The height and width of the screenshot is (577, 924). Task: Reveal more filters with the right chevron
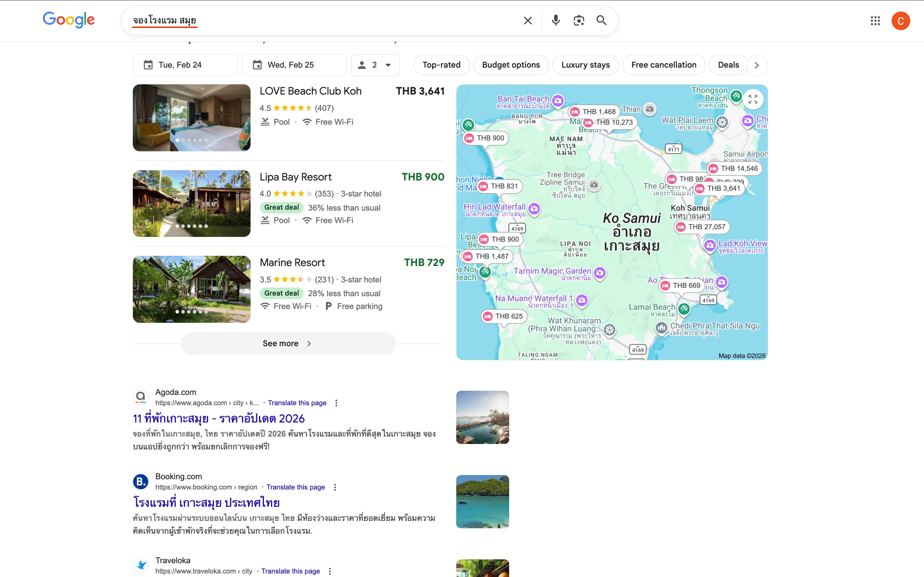coord(757,65)
